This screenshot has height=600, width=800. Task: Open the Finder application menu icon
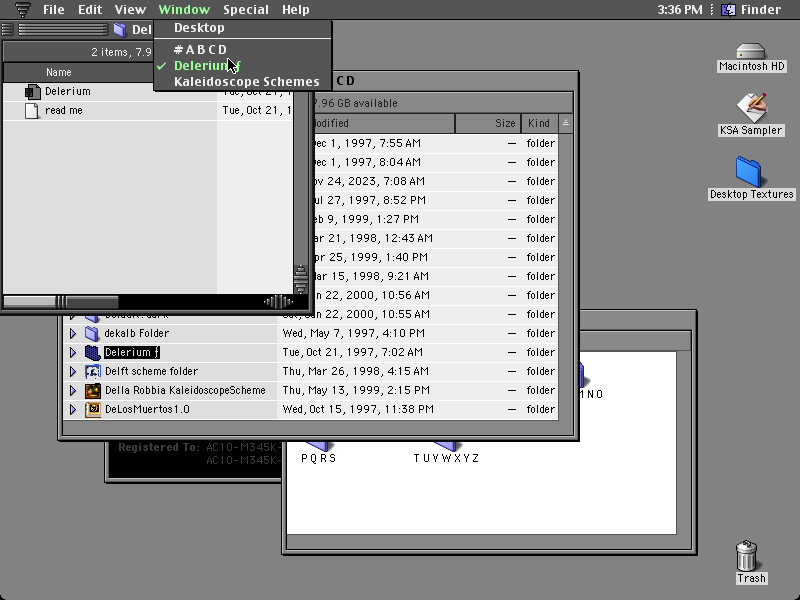pos(728,9)
